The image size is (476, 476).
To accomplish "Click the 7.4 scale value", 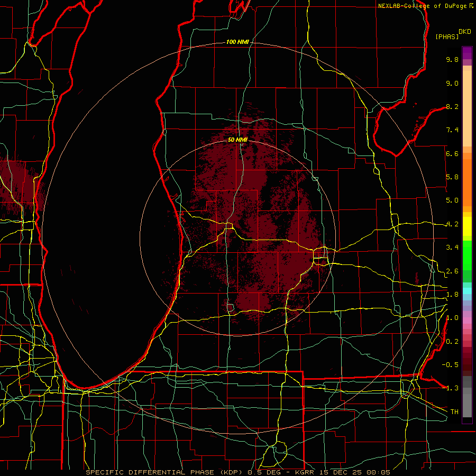I will click(x=452, y=130).
